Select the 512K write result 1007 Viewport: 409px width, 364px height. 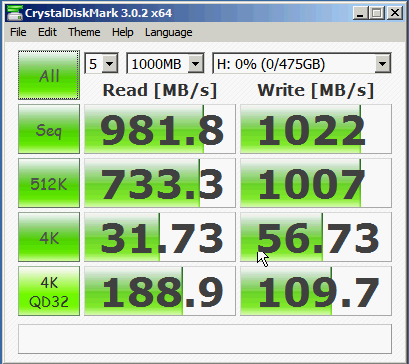point(316,183)
